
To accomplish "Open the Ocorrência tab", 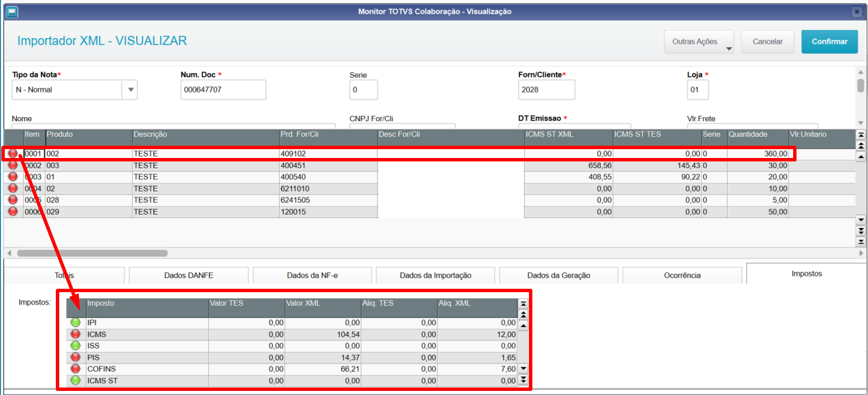I will click(682, 276).
